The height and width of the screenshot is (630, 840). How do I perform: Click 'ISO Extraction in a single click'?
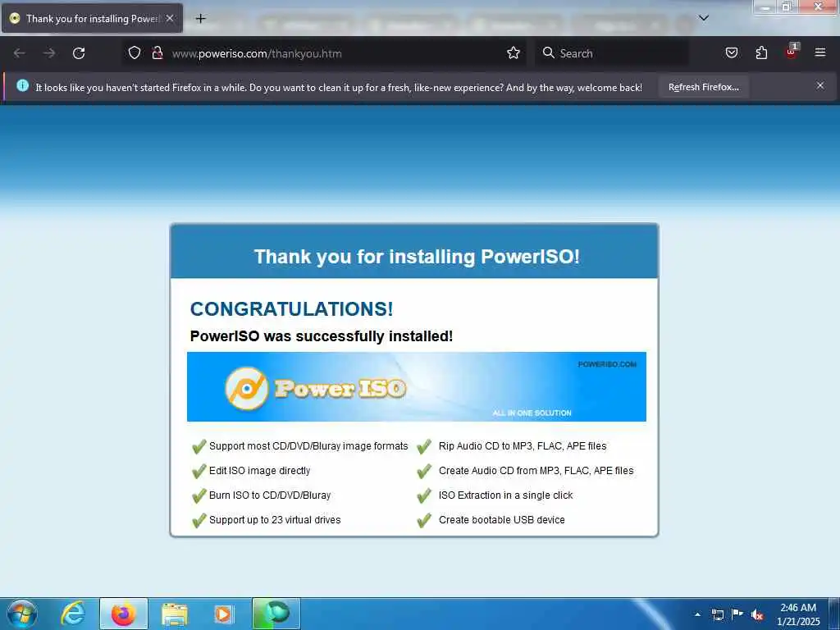pyautogui.click(x=505, y=495)
